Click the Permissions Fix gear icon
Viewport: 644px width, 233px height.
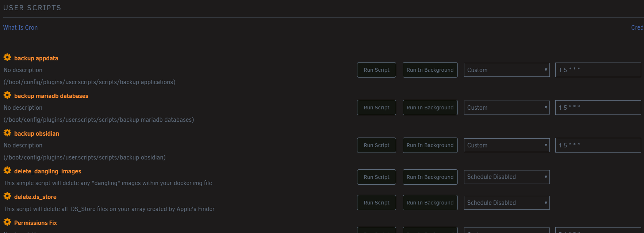click(7, 222)
